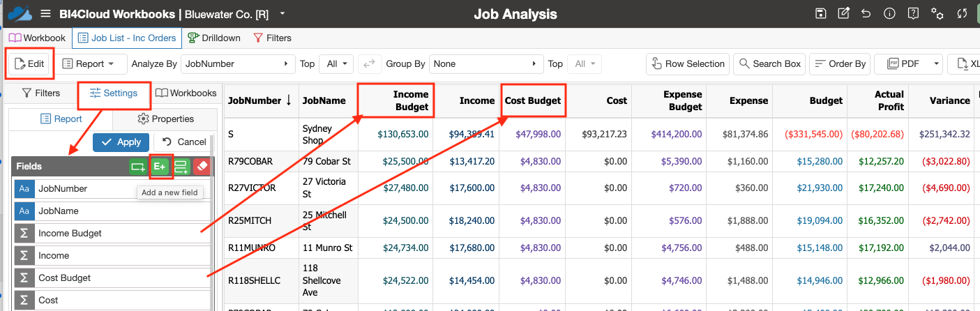This screenshot has width=980, height=311.
Task: Open the Properties sub-tab
Action: (x=165, y=119)
